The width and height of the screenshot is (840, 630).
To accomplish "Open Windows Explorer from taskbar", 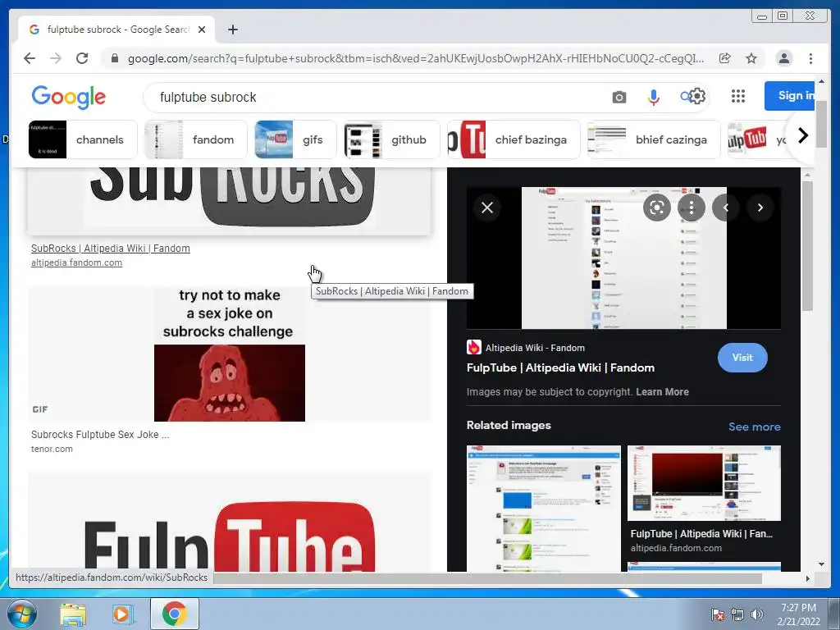I will pyautogui.click(x=73, y=614).
